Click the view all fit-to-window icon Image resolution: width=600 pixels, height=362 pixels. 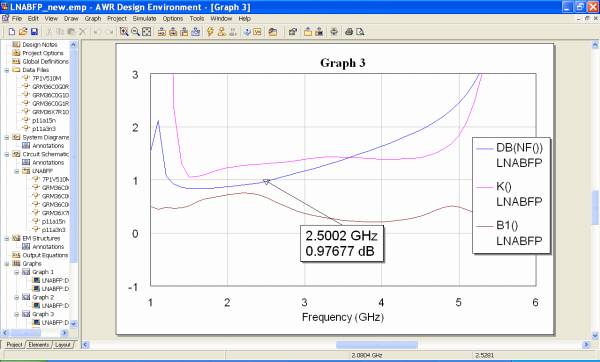(147, 32)
